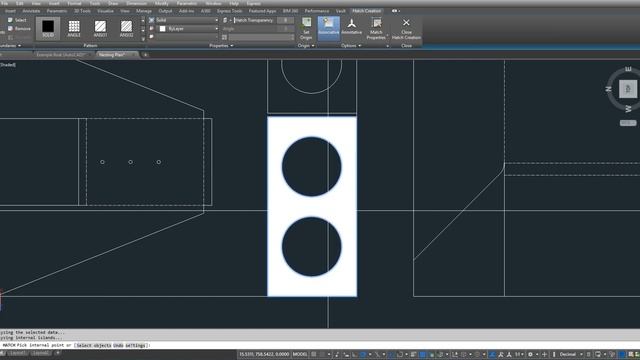The height and width of the screenshot is (360, 640).
Task: Click the Match Properties button
Action: (x=376, y=28)
